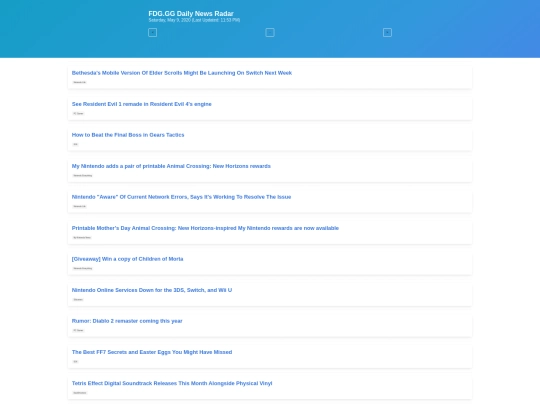
Task: Open The Best FF7 Secrets and Easter Eggs
Action: [152, 352]
